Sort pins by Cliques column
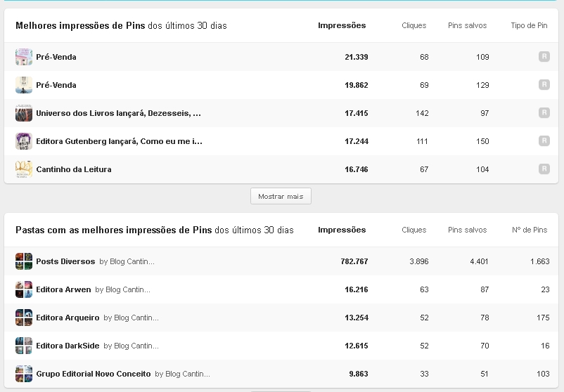The width and height of the screenshot is (564, 392). coord(414,25)
